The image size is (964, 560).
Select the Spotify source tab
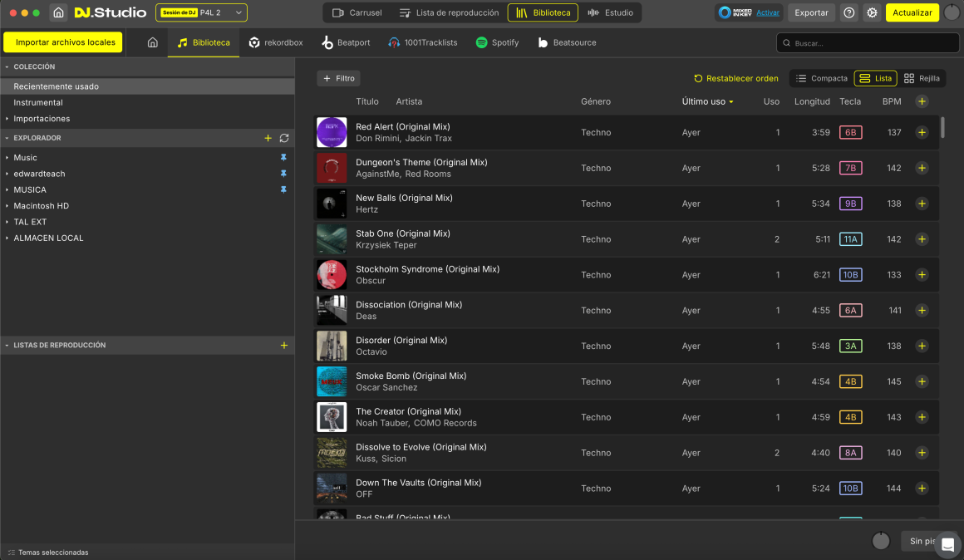tap(497, 42)
